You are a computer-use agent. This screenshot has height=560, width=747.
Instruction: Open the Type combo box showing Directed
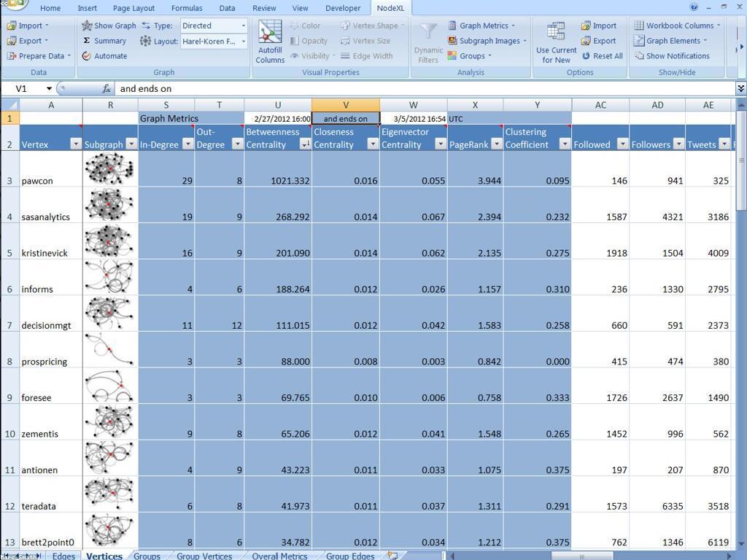pos(214,26)
